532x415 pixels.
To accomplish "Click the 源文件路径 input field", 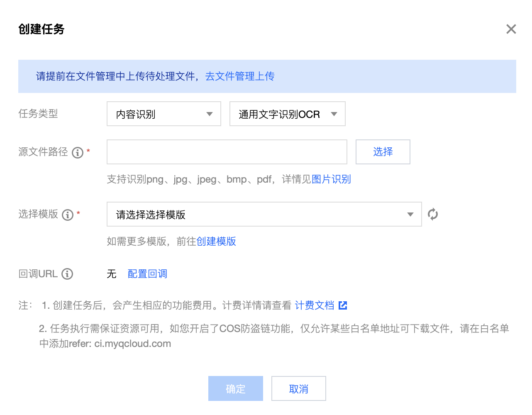I will click(227, 152).
